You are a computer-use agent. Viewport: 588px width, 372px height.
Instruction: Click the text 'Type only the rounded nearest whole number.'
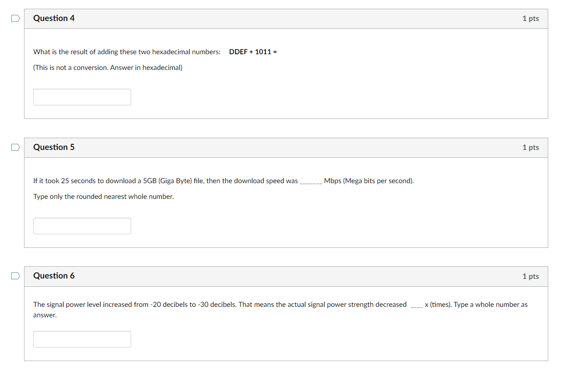coord(104,197)
